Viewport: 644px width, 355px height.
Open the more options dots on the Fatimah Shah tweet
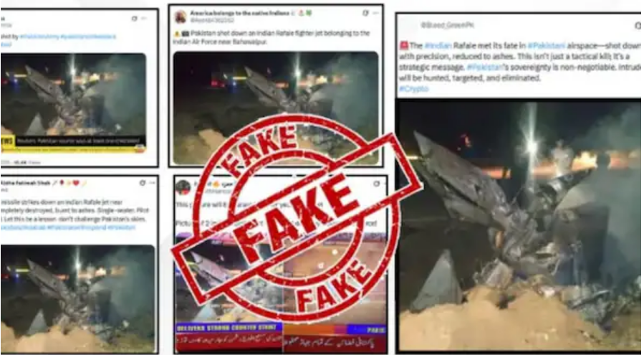(152, 183)
